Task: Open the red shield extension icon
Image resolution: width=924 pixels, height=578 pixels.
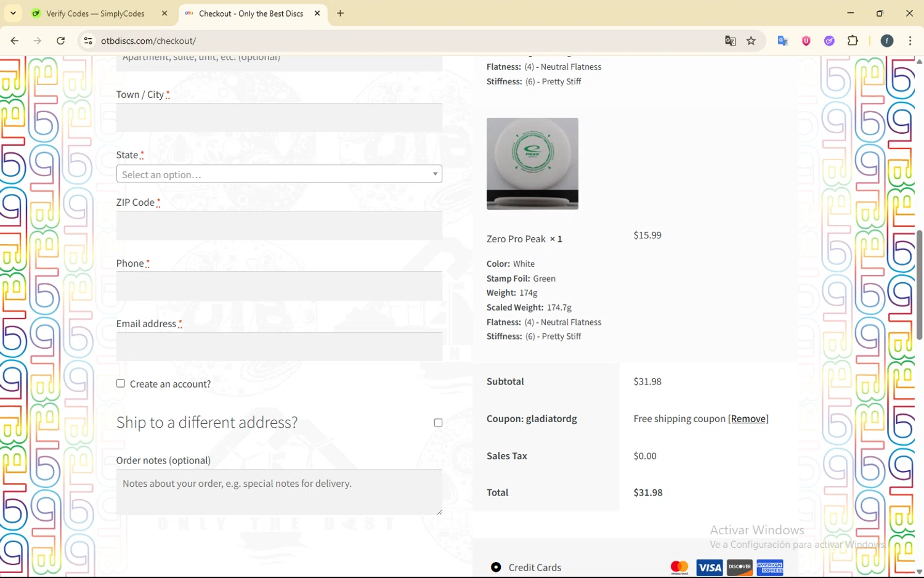Action: (806, 41)
